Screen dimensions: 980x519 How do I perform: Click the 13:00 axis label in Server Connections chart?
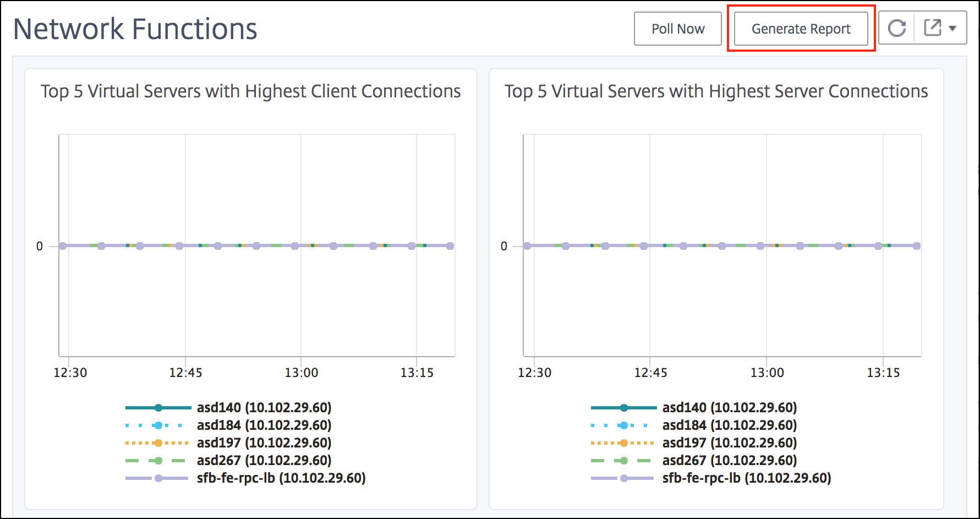(x=767, y=373)
